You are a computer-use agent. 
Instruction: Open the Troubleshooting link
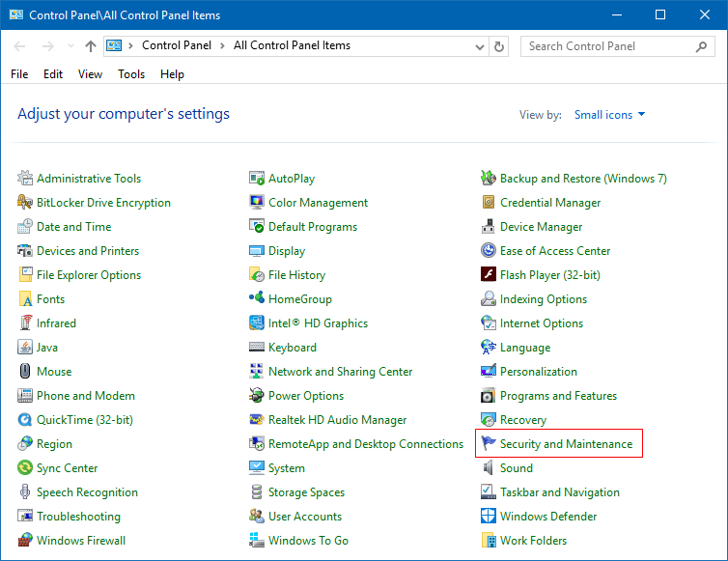tap(78, 517)
